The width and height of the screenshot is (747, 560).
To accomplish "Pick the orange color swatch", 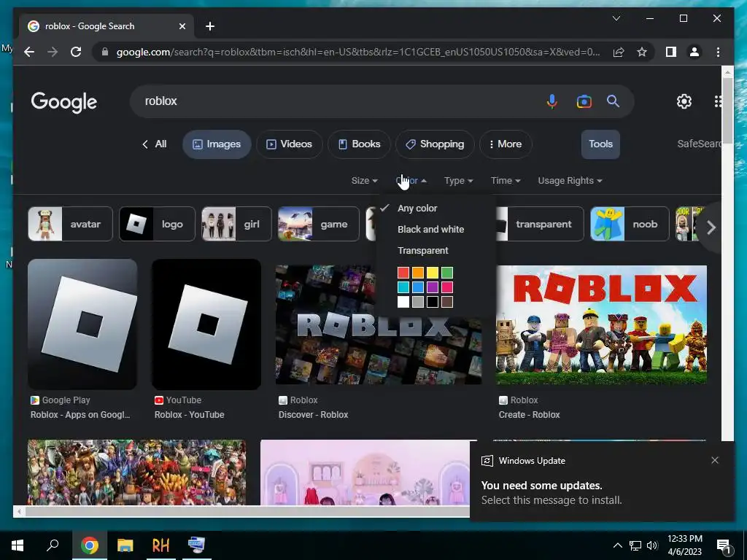I will pos(418,273).
